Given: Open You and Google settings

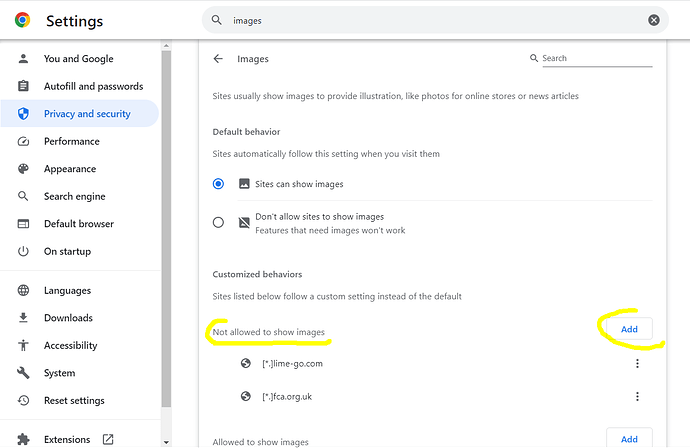Looking at the screenshot, I should tap(78, 59).
